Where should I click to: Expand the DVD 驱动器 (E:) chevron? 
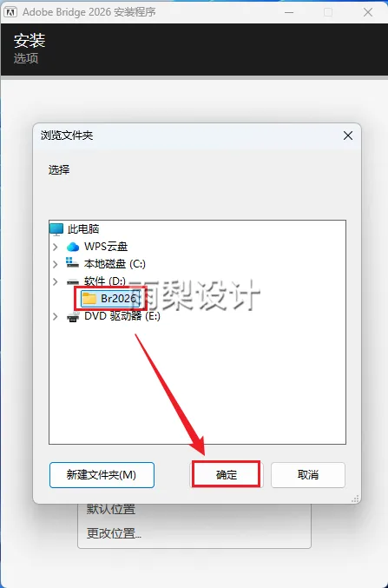tap(56, 316)
